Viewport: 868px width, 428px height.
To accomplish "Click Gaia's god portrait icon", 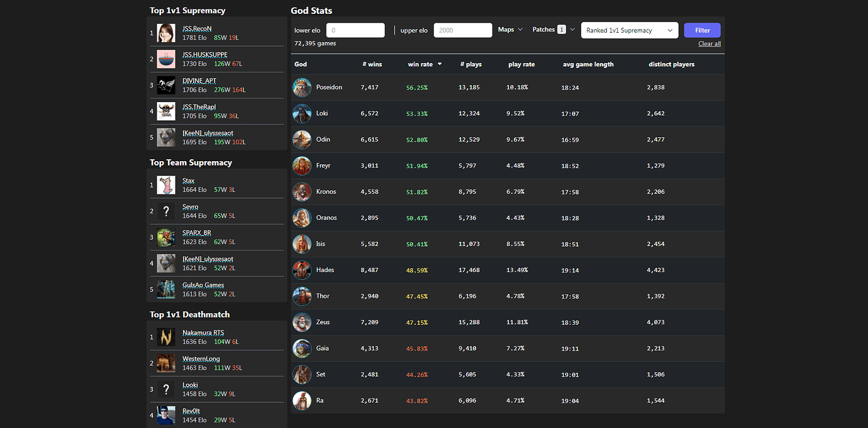I will (x=302, y=348).
